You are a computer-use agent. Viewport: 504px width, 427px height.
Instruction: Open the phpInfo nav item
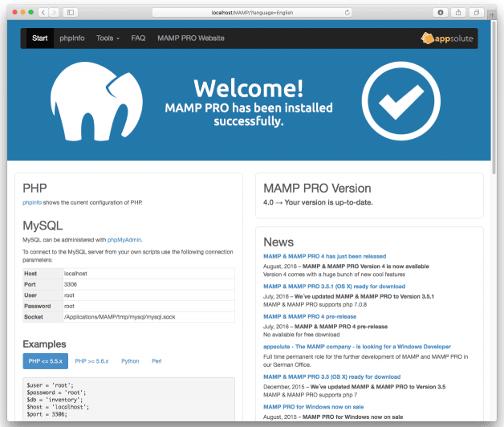click(x=72, y=39)
